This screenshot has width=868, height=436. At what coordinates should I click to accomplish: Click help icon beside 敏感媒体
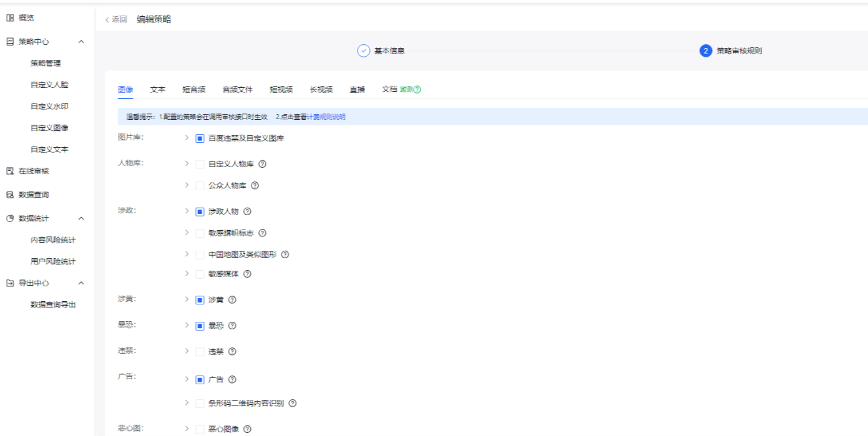point(247,274)
